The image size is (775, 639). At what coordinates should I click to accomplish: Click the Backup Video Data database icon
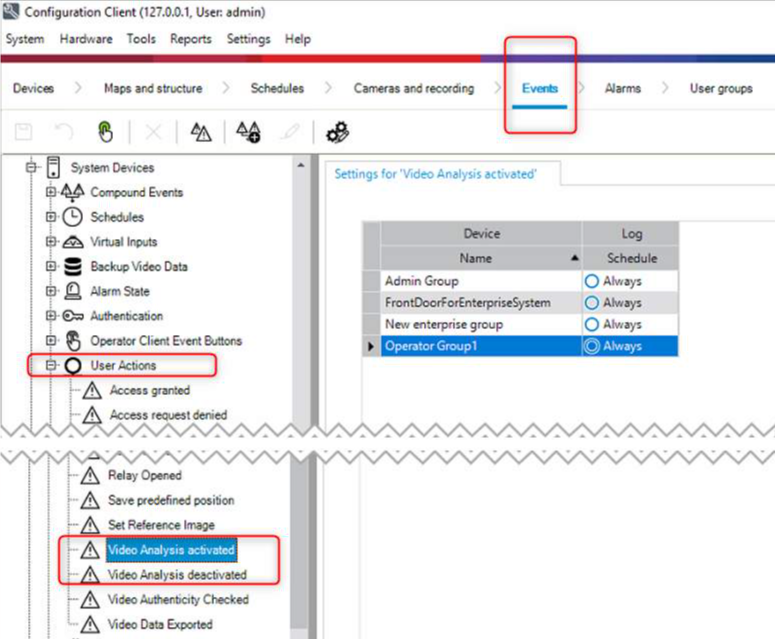pos(73,267)
